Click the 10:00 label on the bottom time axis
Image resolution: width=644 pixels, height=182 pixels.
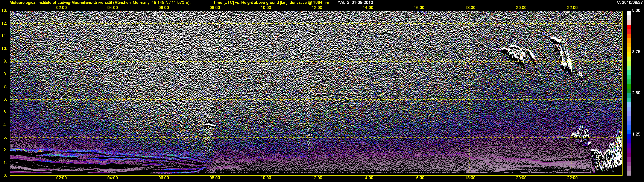click(266, 178)
